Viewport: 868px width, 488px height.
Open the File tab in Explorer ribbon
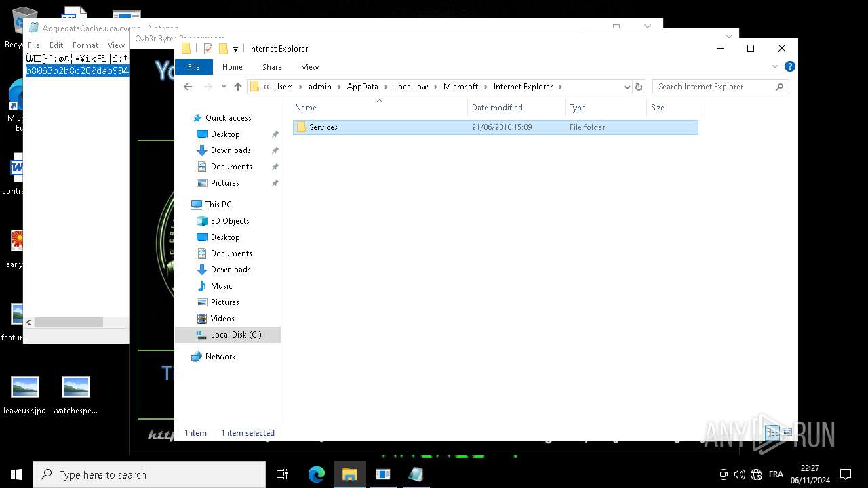[194, 67]
